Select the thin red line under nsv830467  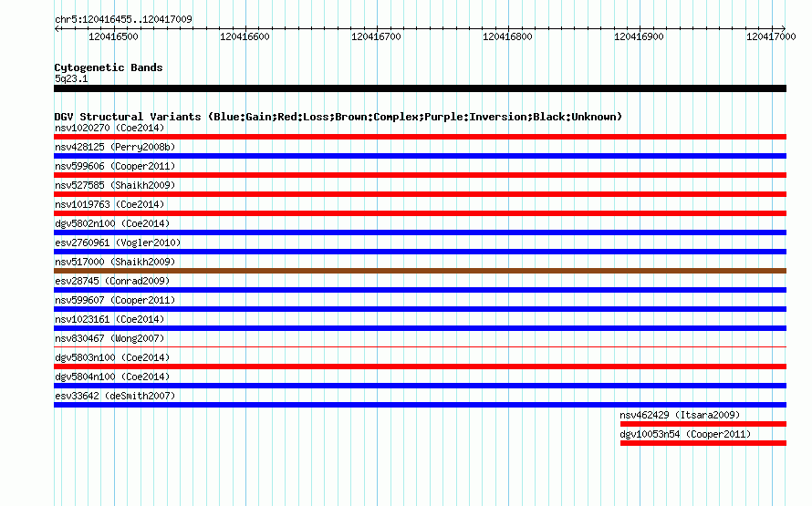[x=420, y=346]
